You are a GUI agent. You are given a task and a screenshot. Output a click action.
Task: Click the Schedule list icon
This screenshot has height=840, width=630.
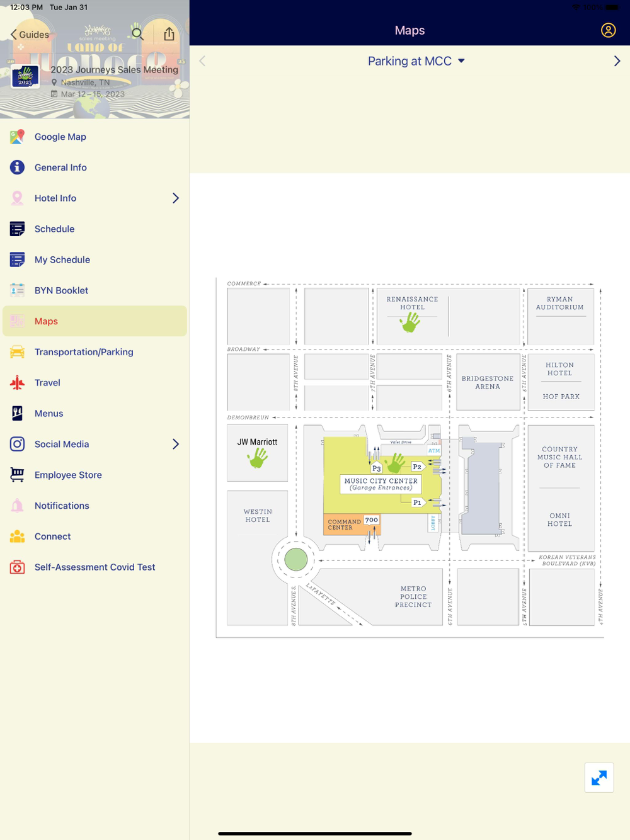pyautogui.click(x=17, y=229)
